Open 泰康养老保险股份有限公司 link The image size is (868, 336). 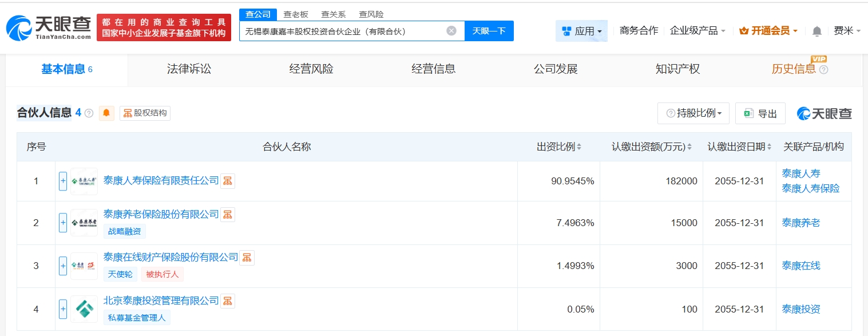point(161,214)
